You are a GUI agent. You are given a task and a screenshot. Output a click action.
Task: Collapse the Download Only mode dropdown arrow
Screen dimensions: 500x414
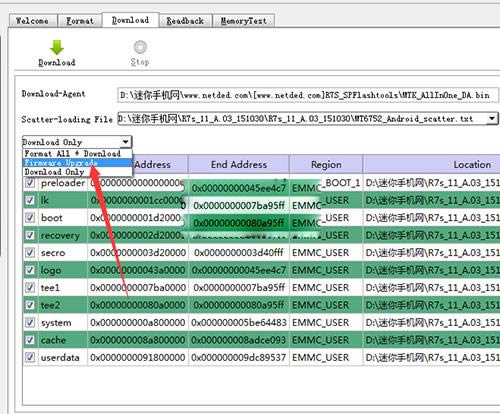click(x=125, y=142)
